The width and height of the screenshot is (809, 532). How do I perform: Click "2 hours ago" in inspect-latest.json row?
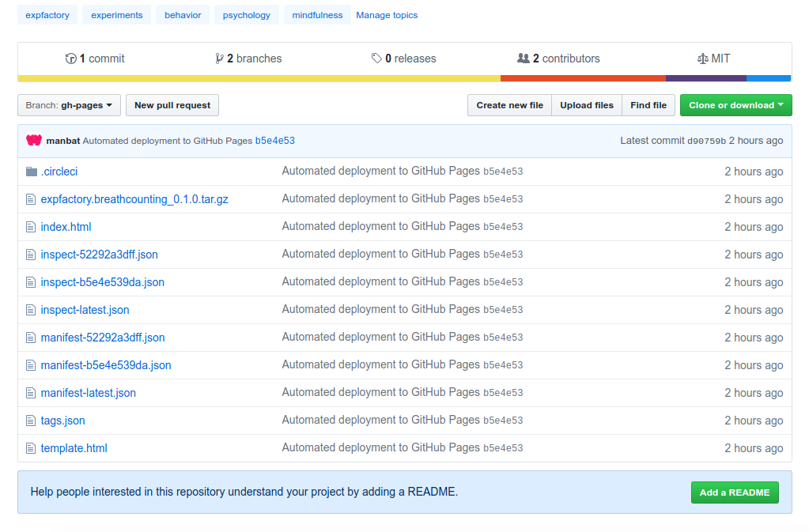(x=754, y=310)
